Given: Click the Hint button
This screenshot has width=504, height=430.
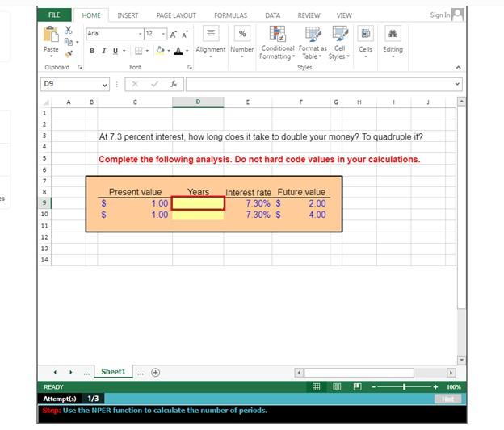Looking at the screenshot, I should pos(447,399).
